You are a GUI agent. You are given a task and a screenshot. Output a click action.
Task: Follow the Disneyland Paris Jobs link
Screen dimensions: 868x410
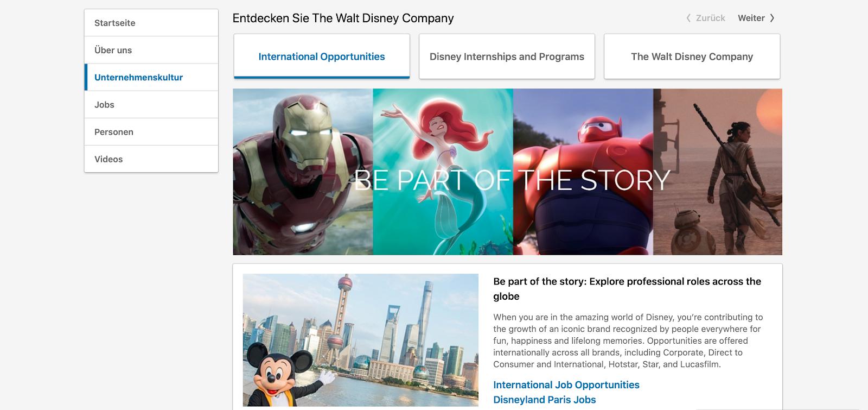coord(545,400)
